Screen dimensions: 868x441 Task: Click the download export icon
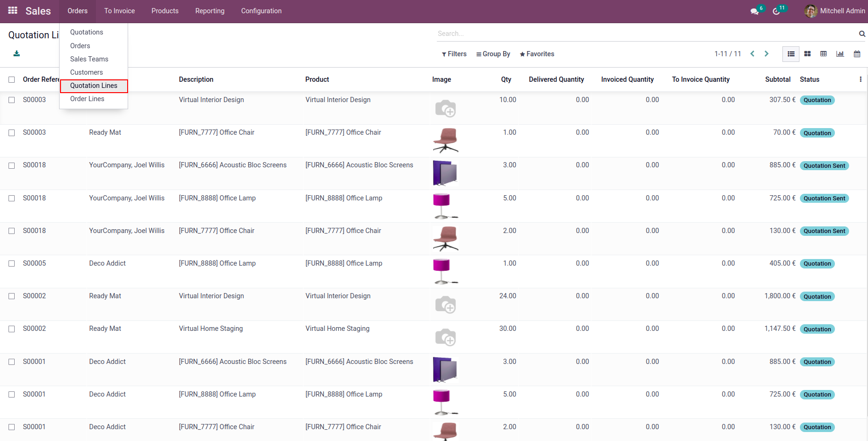17,53
